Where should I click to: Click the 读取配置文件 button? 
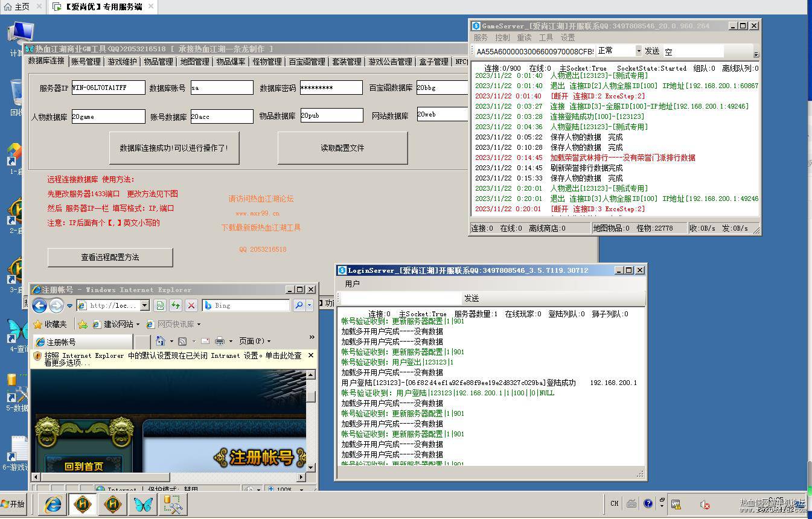click(x=342, y=148)
